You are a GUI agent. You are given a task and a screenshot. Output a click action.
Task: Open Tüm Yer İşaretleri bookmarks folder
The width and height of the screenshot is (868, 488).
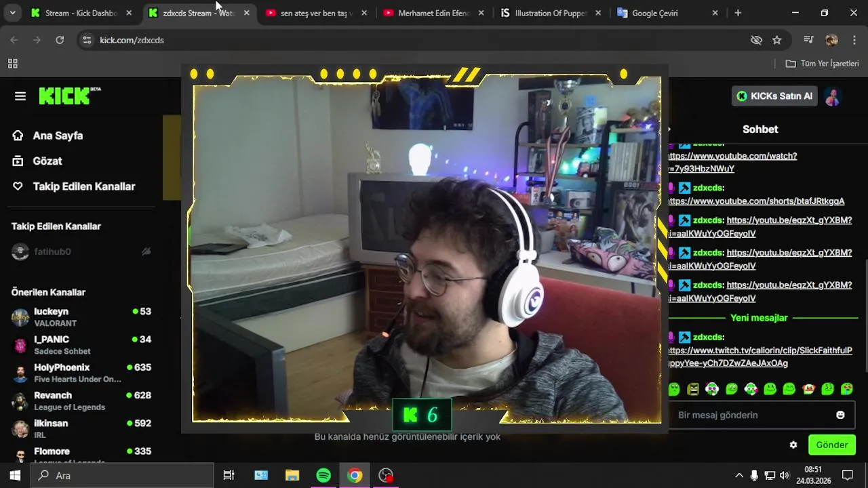[822, 63]
